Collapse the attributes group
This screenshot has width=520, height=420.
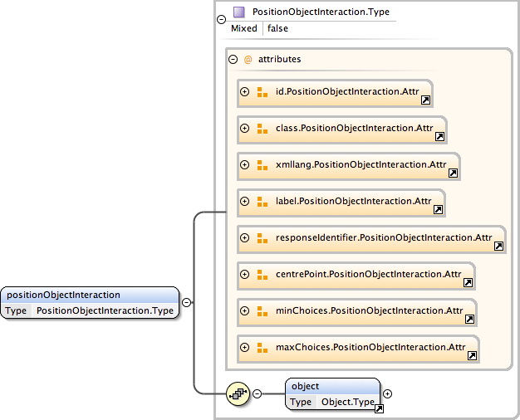click(232, 60)
